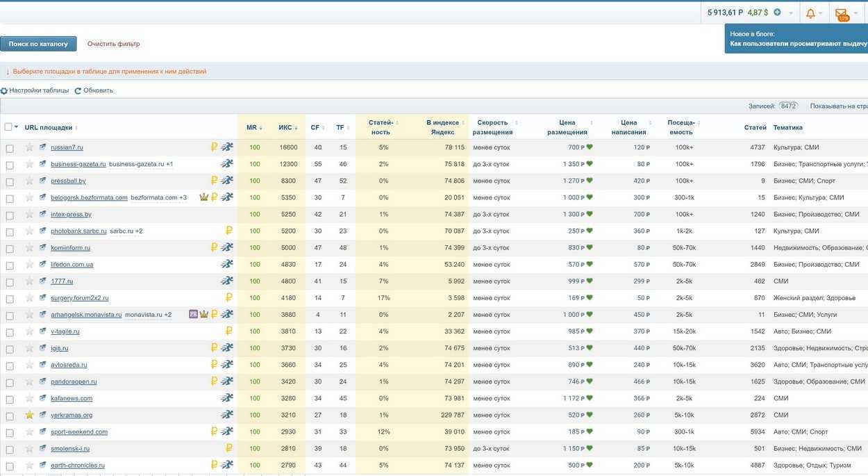
Task: Click the green heart beside price 700 ₽
Action: click(590, 147)
